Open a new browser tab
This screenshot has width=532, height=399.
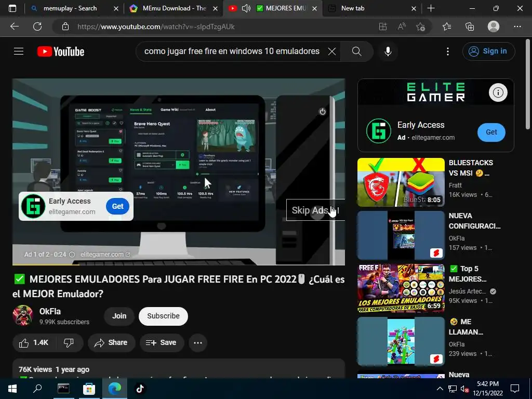[431, 8]
